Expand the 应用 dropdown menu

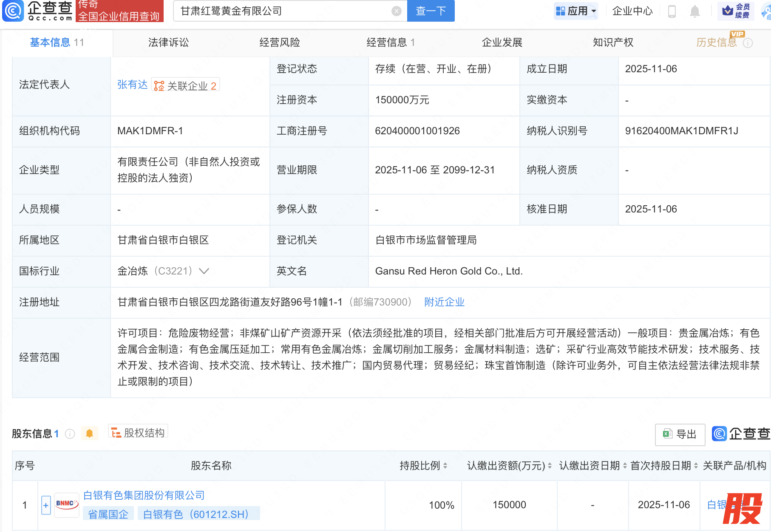coord(576,11)
